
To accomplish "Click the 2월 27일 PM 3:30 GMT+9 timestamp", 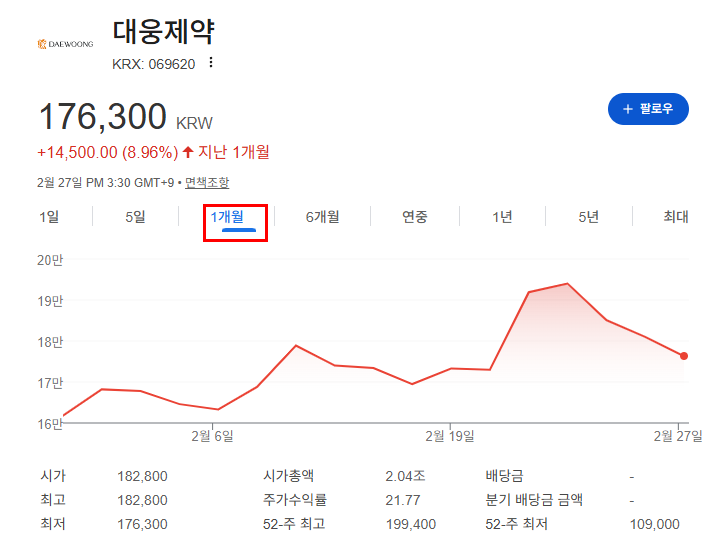I will pos(105,183).
